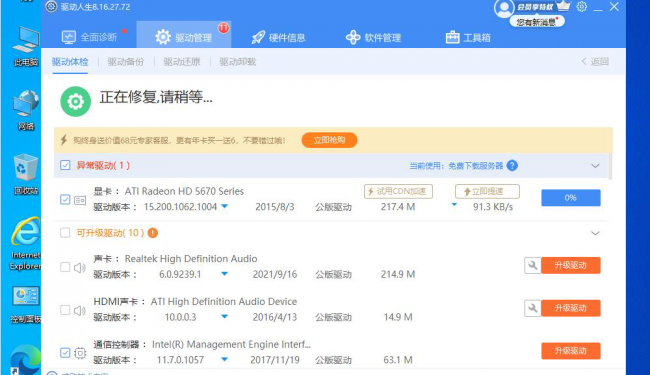Click the speaker icon for Realtek audio
This screenshot has width=650, height=375.
click(x=80, y=268)
